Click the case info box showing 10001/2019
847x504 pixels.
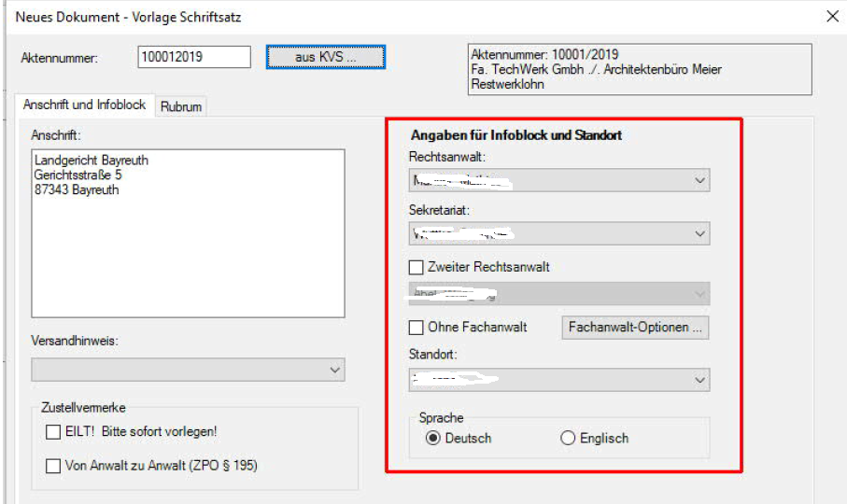point(639,69)
